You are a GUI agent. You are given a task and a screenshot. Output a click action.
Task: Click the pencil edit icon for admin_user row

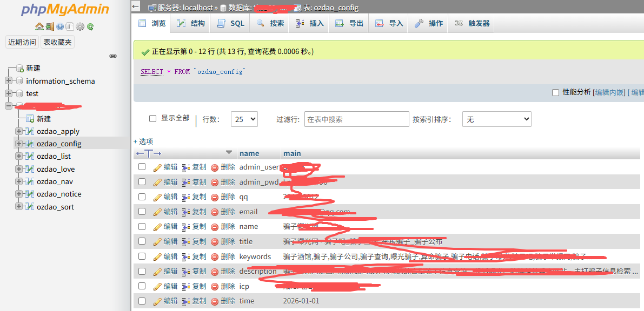157,167
